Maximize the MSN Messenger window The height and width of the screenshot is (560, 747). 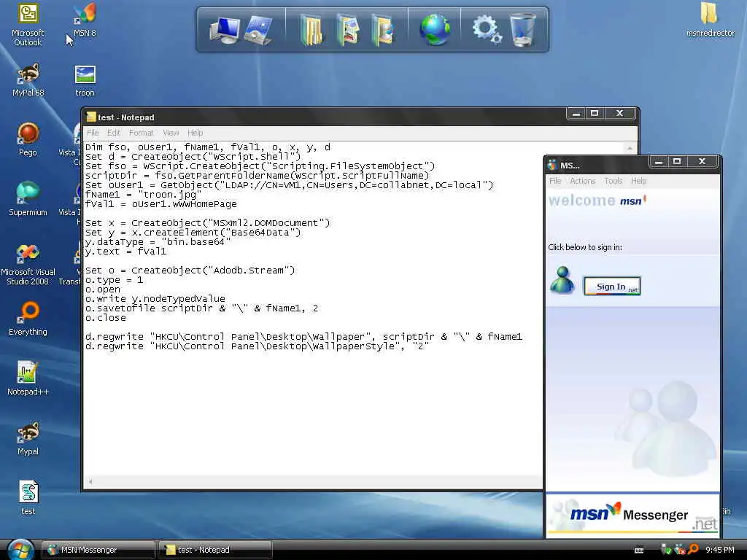[676, 161]
